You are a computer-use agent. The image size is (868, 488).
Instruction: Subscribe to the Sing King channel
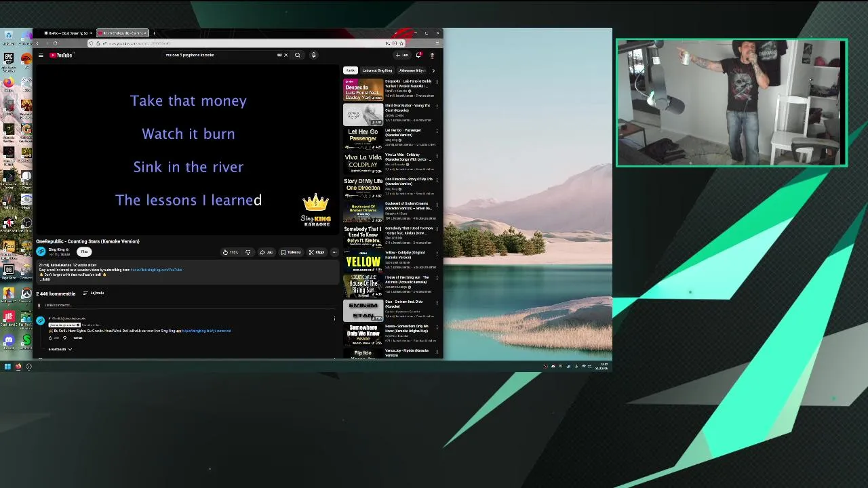(84, 251)
